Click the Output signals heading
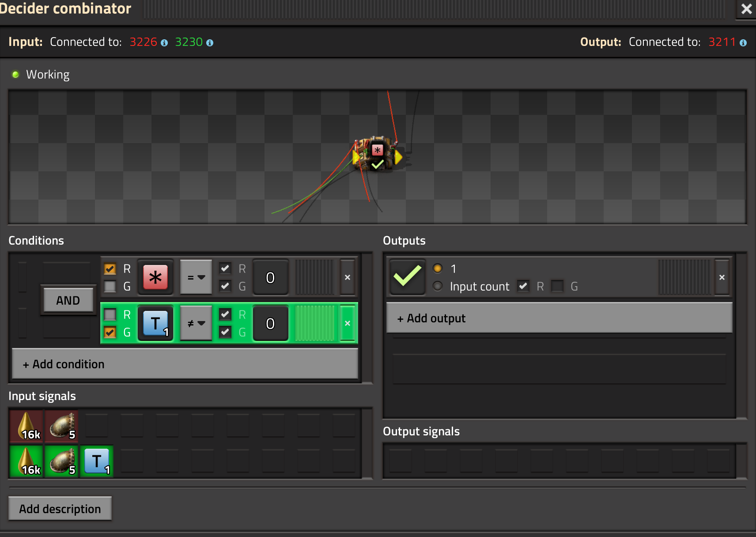Screen dimensions: 756x537 tap(421, 431)
